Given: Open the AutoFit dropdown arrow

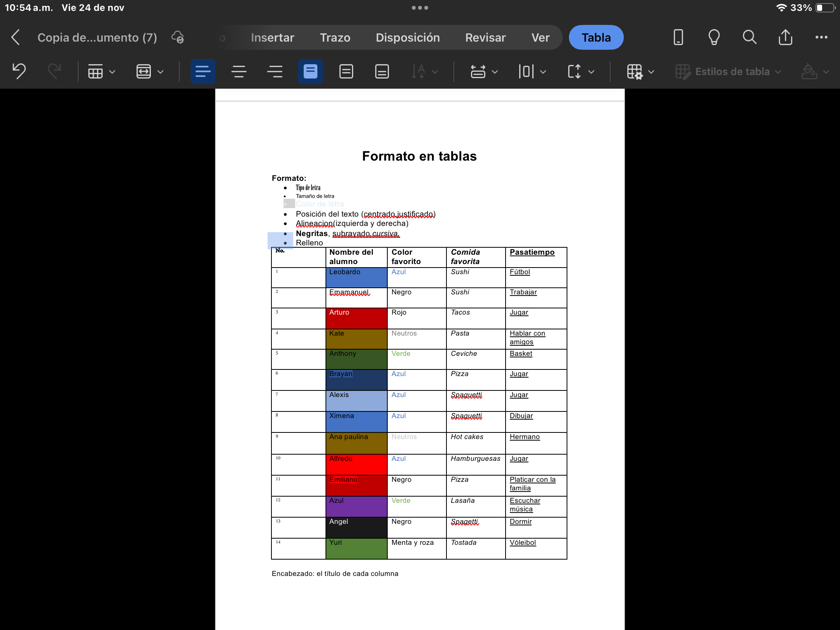Looking at the screenshot, I should 160,72.
